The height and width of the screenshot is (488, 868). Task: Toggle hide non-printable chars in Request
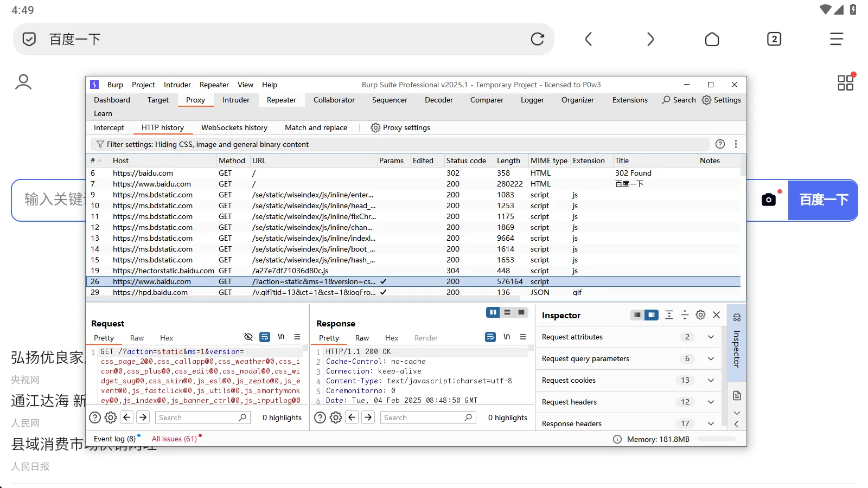click(x=248, y=337)
